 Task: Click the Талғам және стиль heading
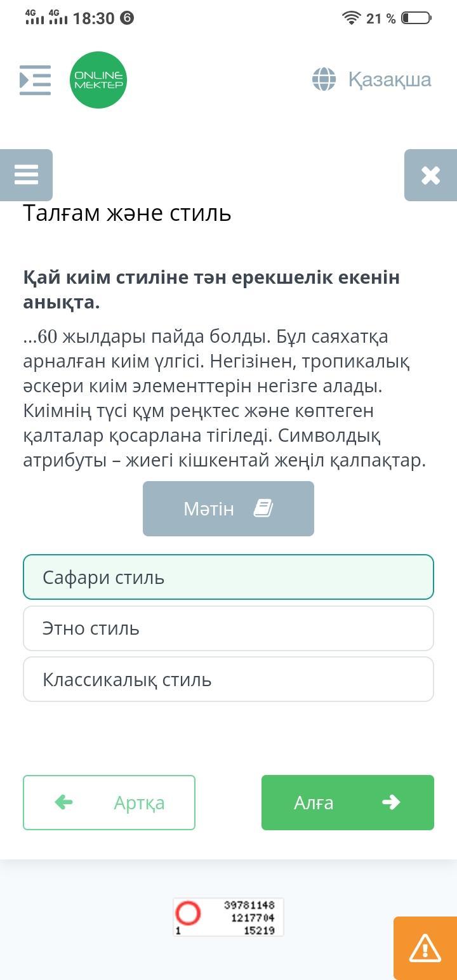click(127, 213)
